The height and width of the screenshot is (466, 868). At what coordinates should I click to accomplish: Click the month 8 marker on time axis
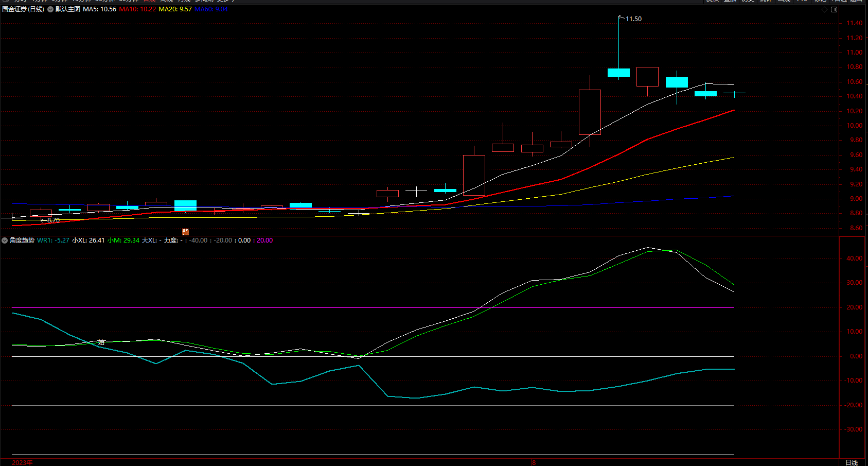(534, 462)
